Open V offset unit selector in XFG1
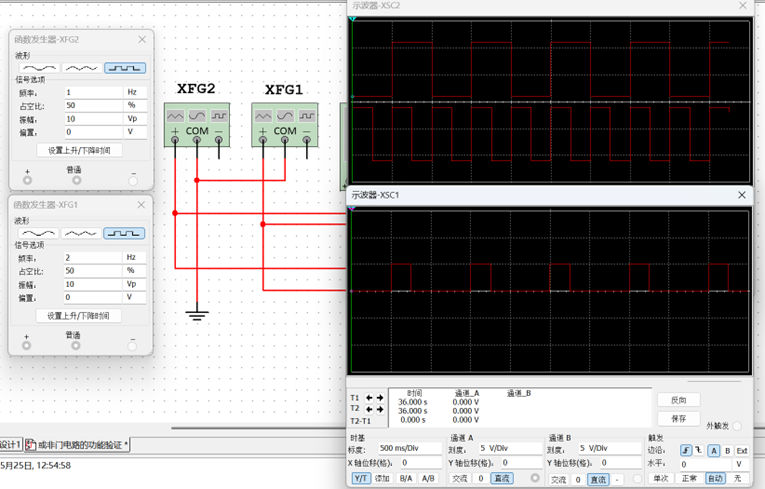Screen dimensions: 765x489 coord(135,297)
